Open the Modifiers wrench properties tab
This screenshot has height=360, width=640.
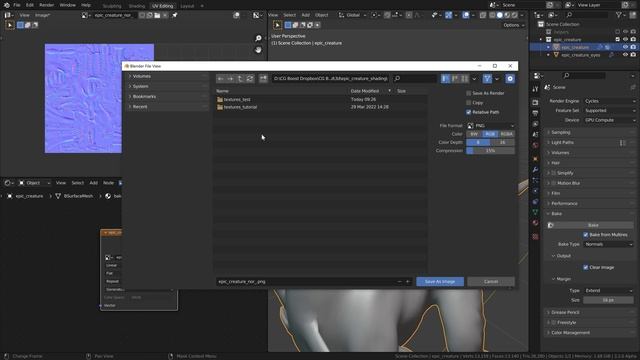tap(535, 169)
